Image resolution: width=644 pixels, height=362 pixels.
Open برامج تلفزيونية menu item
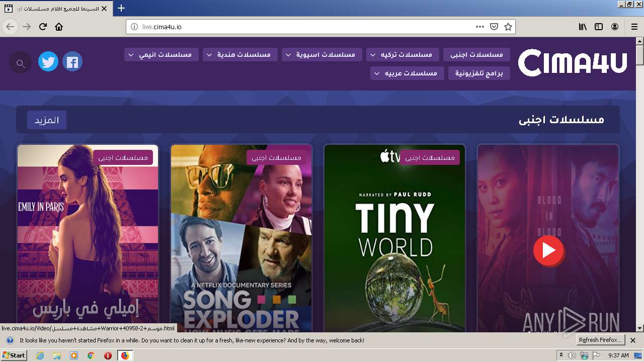(x=479, y=73)
